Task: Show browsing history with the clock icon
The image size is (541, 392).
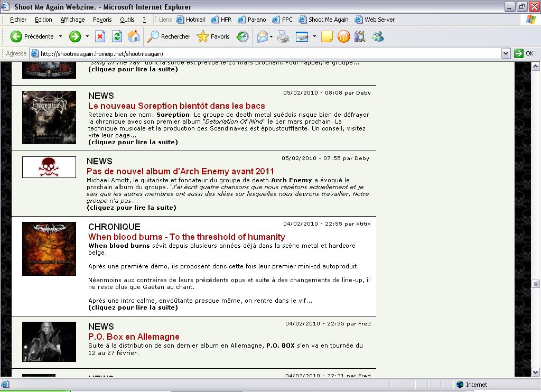Action: 242,36
